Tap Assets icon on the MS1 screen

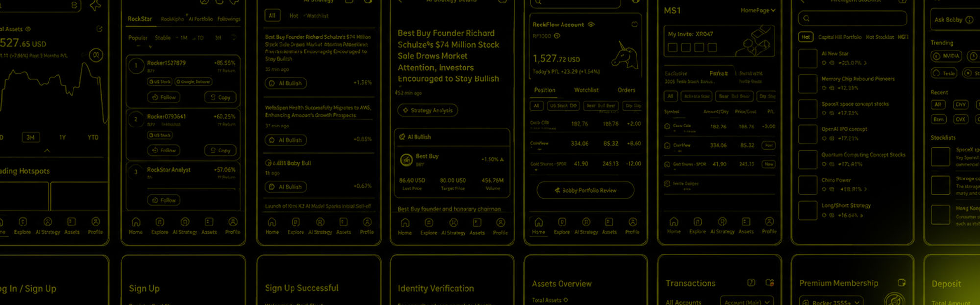(746, 222)
